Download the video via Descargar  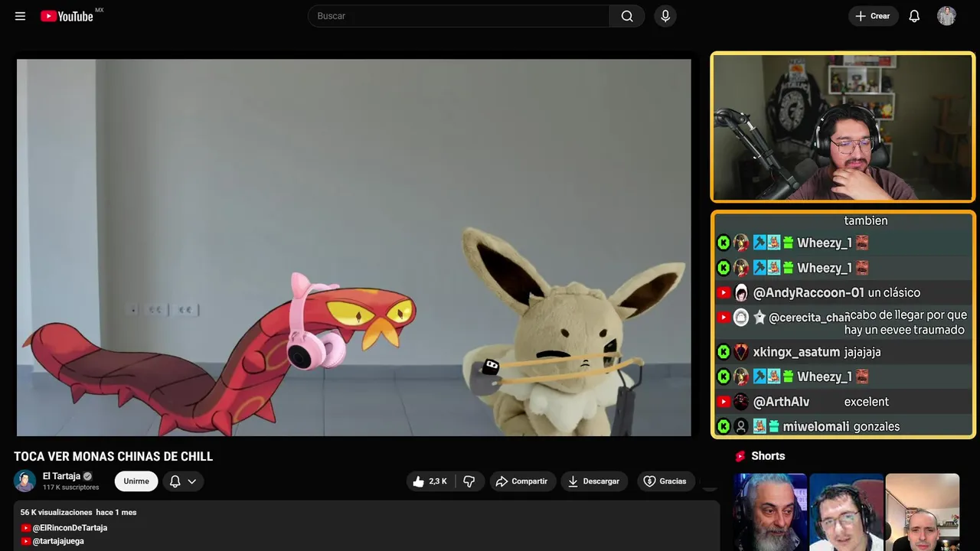[x=594, y=481]
